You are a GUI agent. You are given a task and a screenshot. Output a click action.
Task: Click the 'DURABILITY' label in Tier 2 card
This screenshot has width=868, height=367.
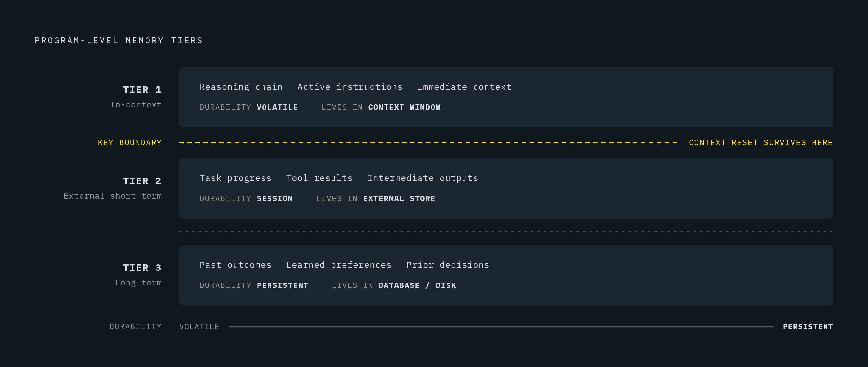225,198
